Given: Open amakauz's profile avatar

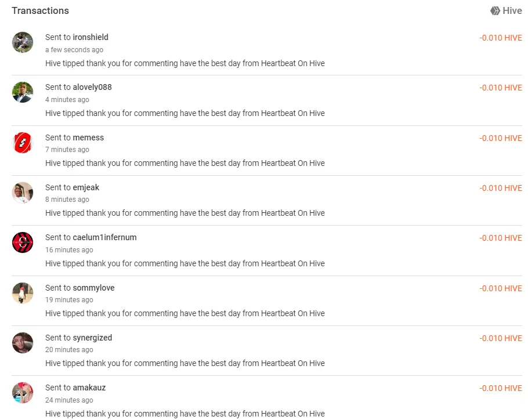Looking at the screenshot, I should 23,393.
